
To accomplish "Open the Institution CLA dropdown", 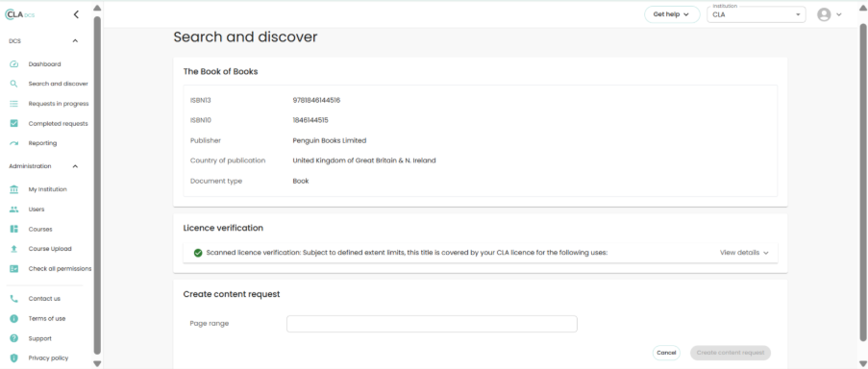I will pyautogui.click(x=756, y=14).
